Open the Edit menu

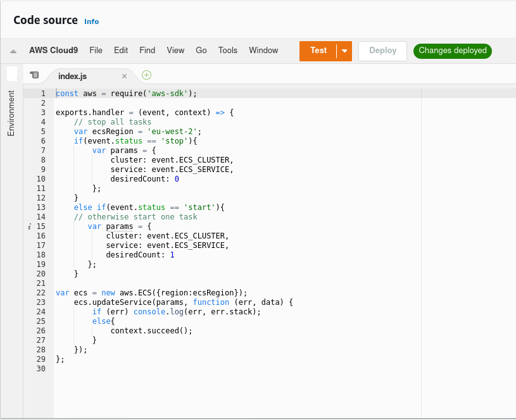point(121,51)
